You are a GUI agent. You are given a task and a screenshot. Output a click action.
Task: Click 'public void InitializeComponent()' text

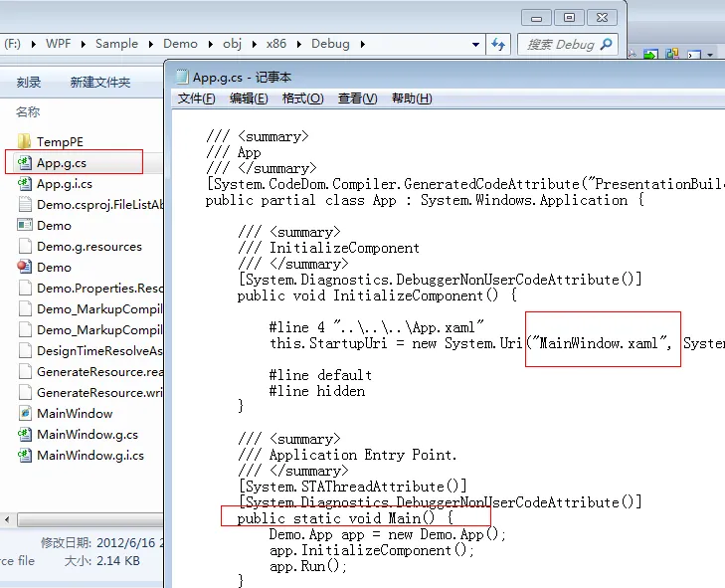pyautogui.click(x=368, y=295)
